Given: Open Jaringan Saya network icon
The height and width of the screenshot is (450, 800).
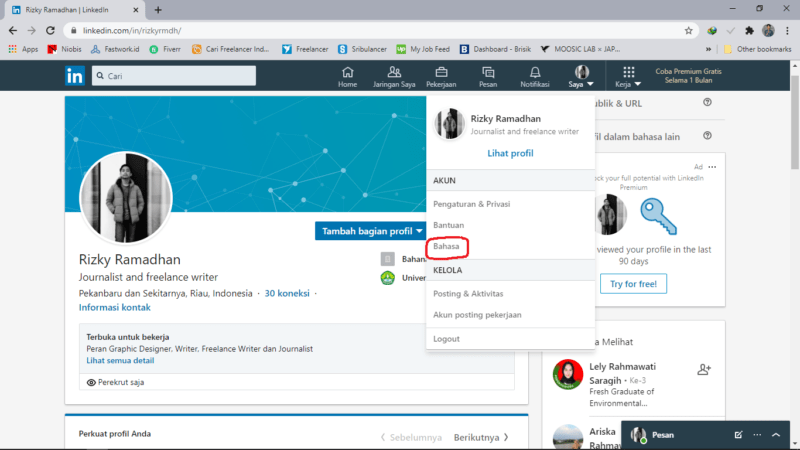Looking at the screenshot, I should [x=394, y=77].
